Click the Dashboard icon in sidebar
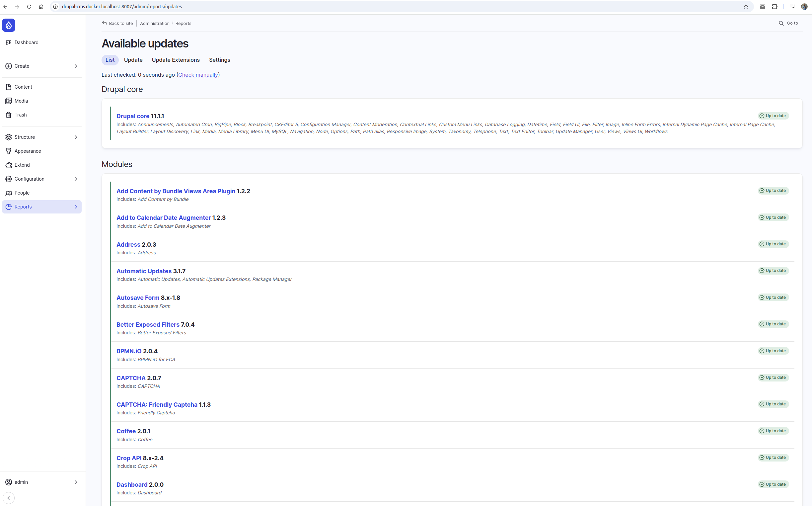The image size is (812, 506). (9, 42)
